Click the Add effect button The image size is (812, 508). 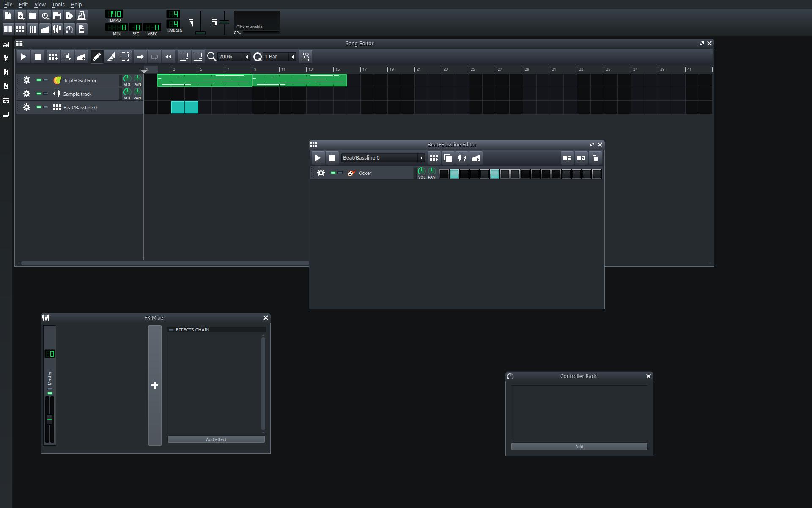(x=216, y=439)
